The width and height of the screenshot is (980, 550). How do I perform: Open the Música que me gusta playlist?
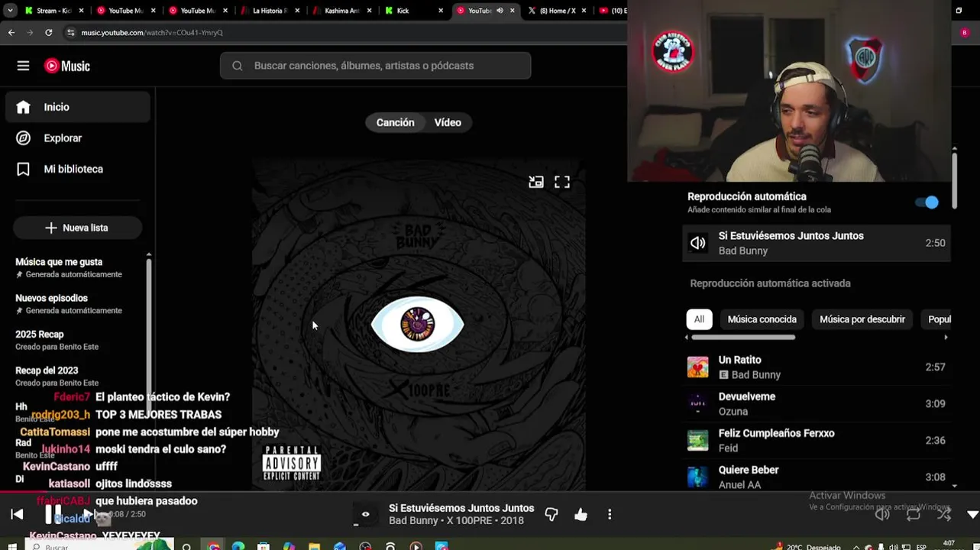point(69,267)
